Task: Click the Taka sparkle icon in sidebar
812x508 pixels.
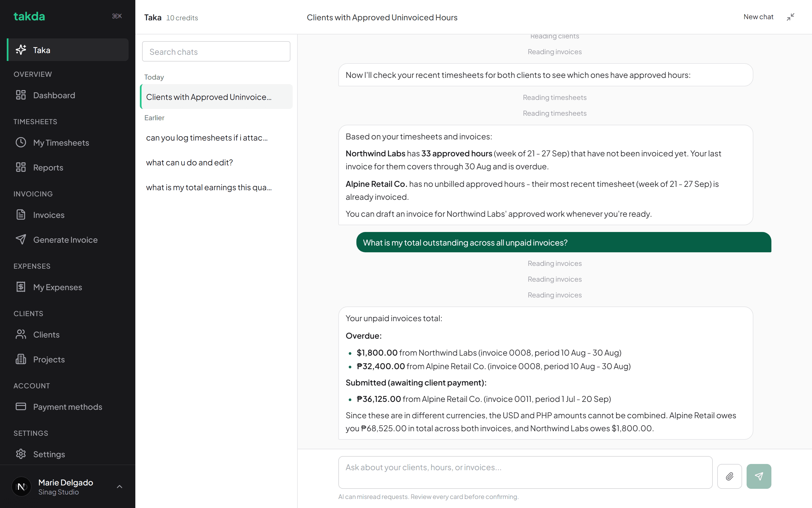Action: [x=21, y=50]
